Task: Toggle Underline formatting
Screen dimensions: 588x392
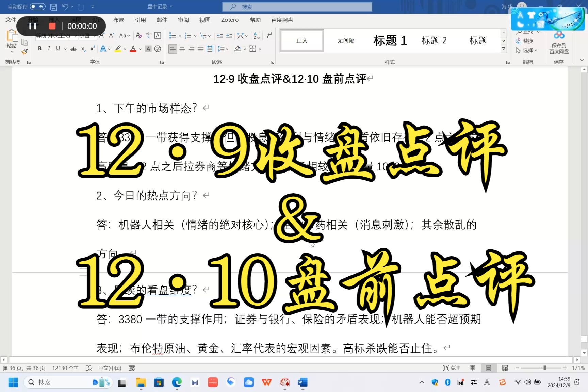Action: [58, 49]
